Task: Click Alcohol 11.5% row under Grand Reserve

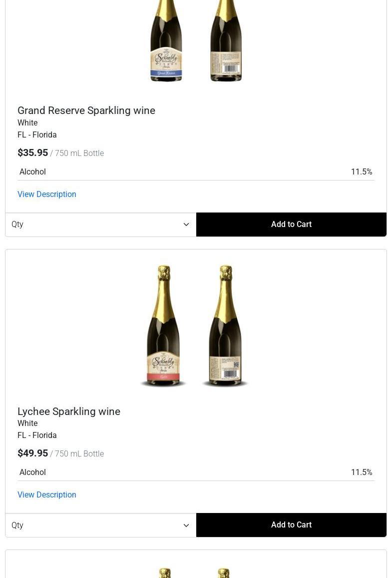Action: point(196,171)
